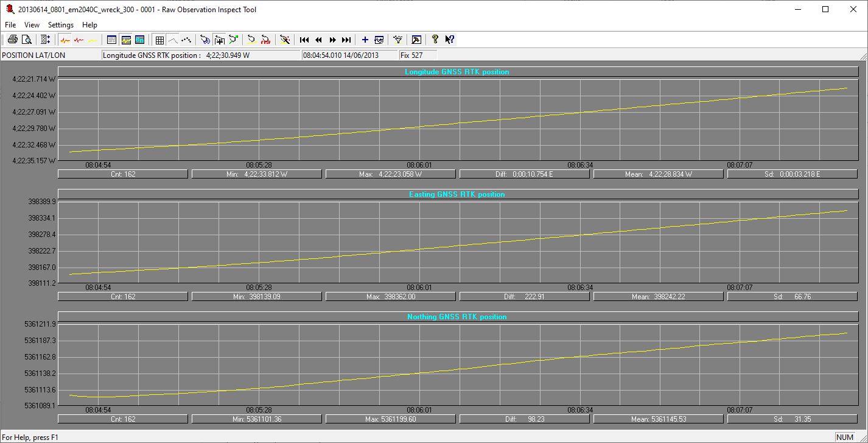Click the Longitude GNSS RTK position title bar
This screenshot has height=443, width=868.
tap(457, 72)
